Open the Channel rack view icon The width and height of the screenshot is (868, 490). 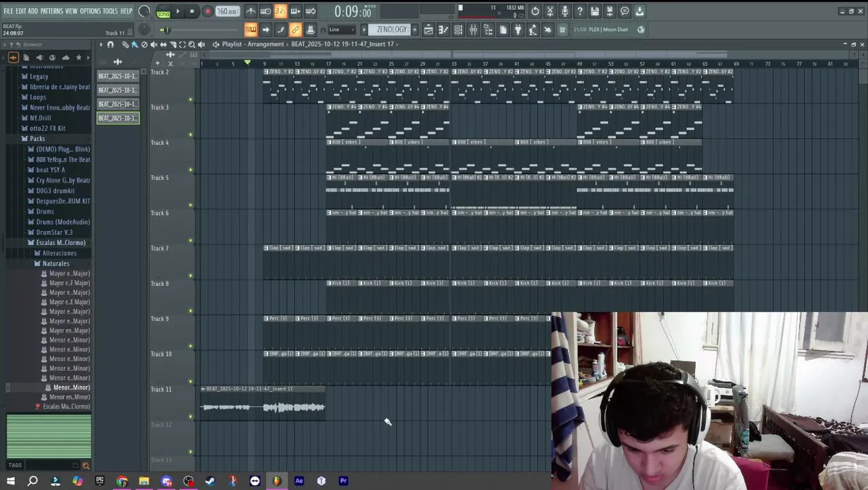coord(459,29)
